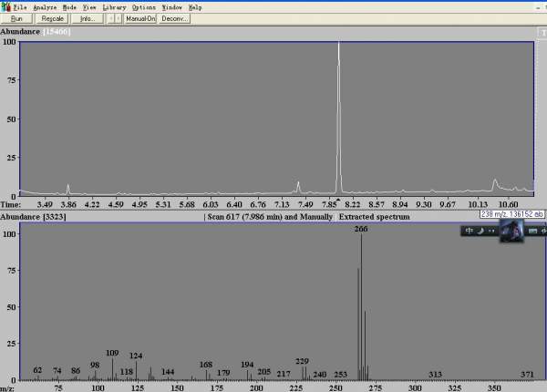Viewport: 547px width, 392px height.
Task: Click the chromatogram Abundance value [15466]
Action: coord(57,32)
